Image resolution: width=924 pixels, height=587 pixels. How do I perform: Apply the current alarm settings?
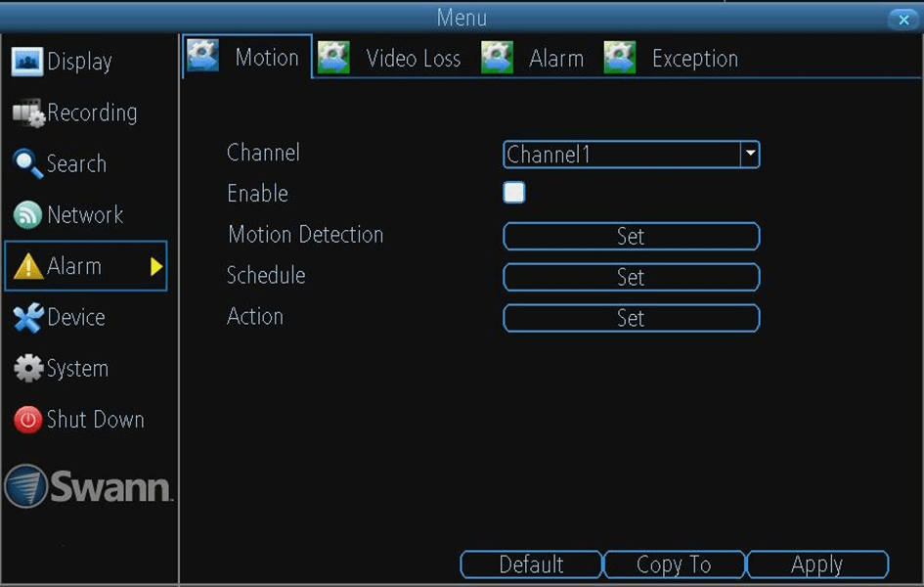tap(817, 564)
